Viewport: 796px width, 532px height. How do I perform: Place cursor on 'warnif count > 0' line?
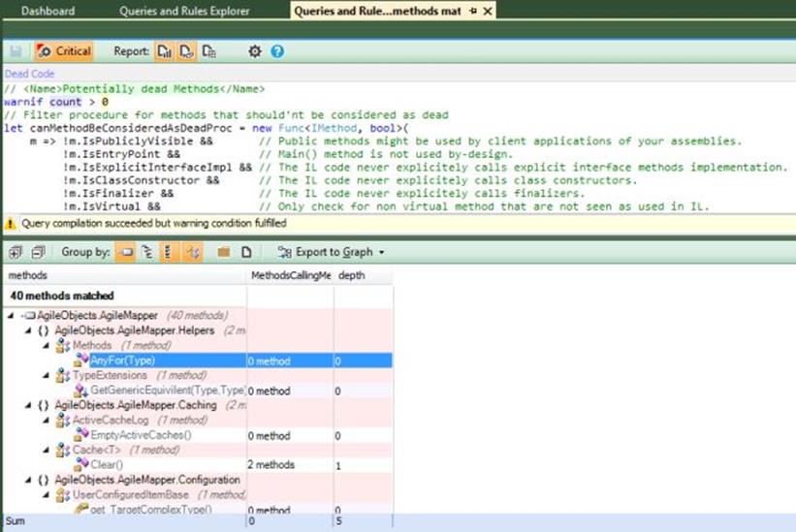point(56,102)
